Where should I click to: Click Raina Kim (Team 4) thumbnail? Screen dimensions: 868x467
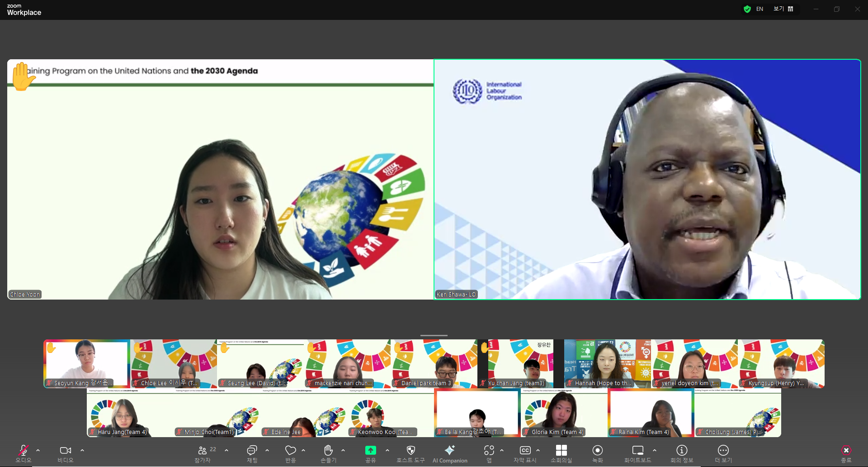(x=651, y=413)
